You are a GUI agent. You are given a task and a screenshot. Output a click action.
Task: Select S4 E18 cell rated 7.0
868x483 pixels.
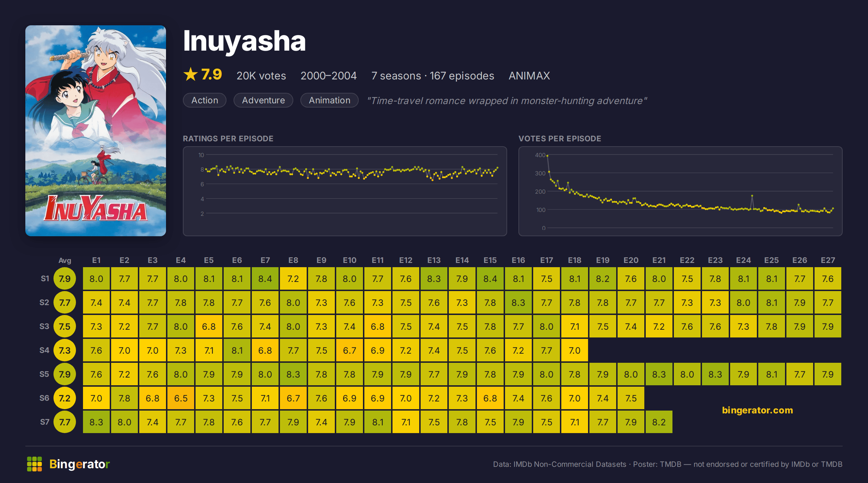575,350
